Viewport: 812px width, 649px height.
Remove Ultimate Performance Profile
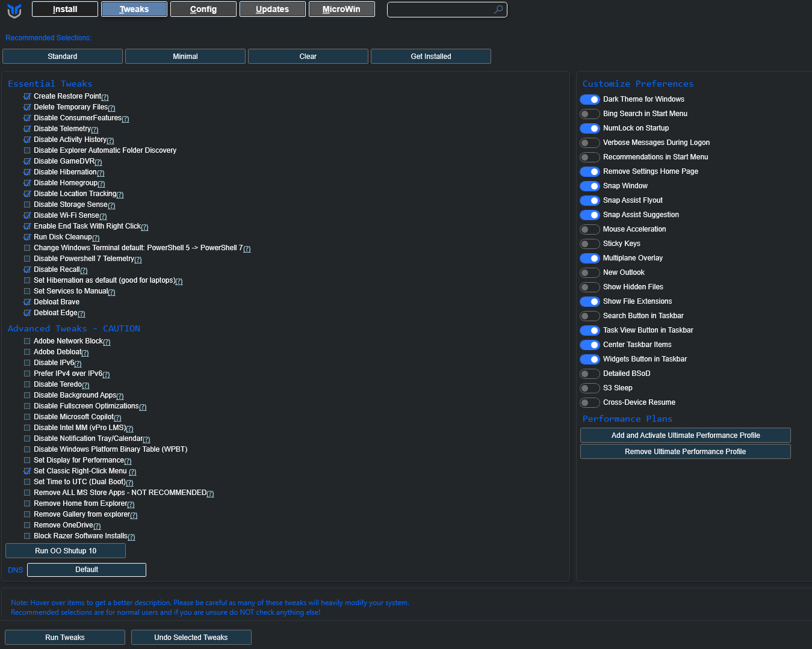tap(686, 452)
